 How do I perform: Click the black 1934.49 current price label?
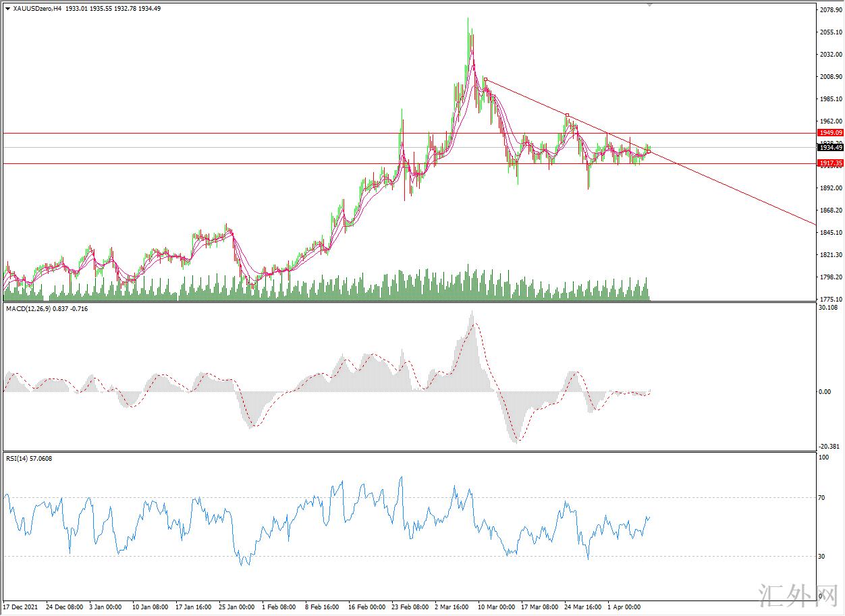[x=829, y=148]
